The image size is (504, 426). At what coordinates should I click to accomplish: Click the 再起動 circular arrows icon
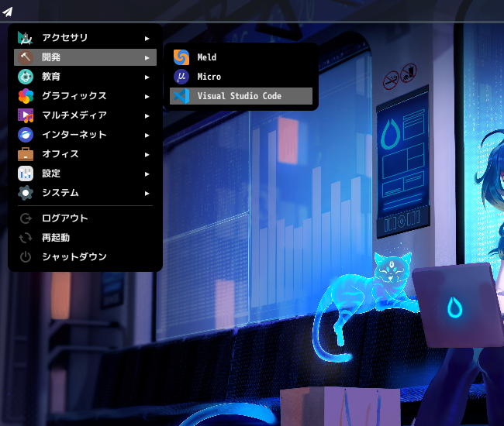tap(26, 238)
